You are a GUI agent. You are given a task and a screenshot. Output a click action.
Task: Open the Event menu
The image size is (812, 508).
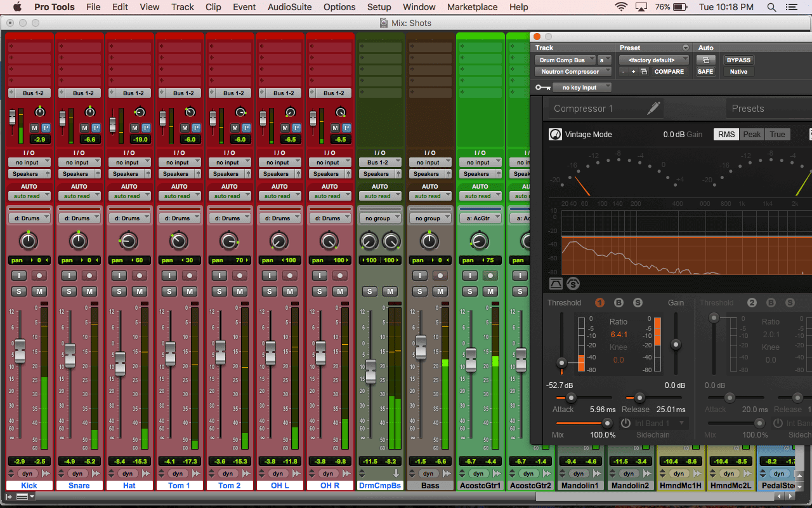click(x=244, y=7)
